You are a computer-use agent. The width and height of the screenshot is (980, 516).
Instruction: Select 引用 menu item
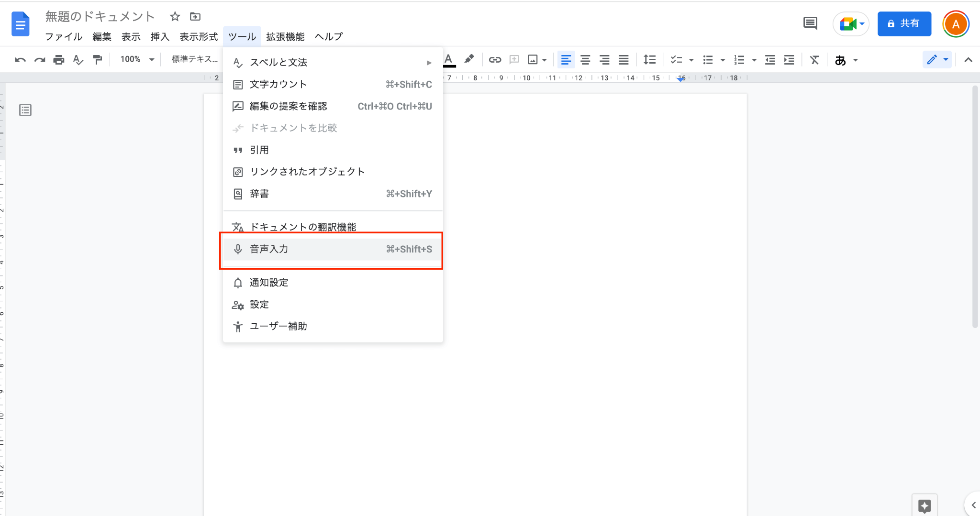click(333, 150)
